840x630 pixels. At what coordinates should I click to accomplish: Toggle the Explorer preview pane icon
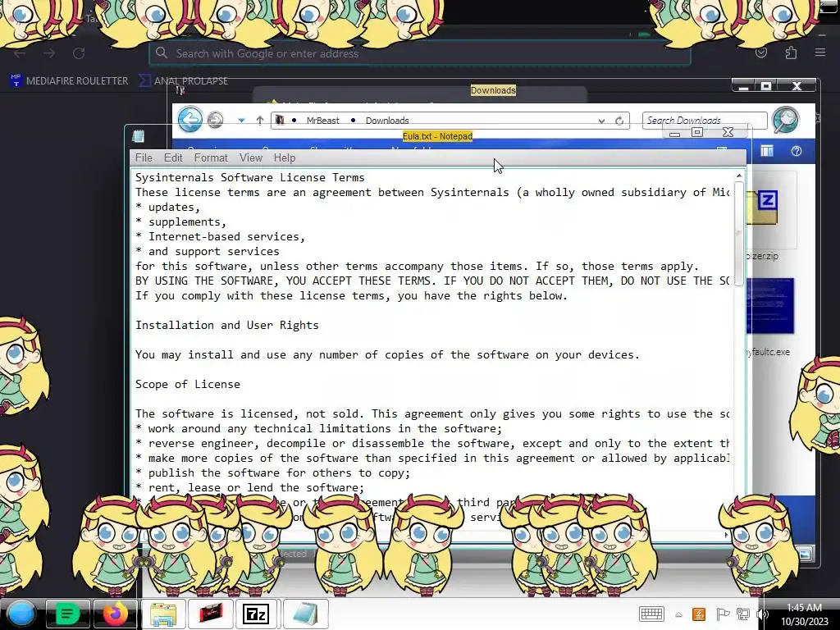(767, 152)
